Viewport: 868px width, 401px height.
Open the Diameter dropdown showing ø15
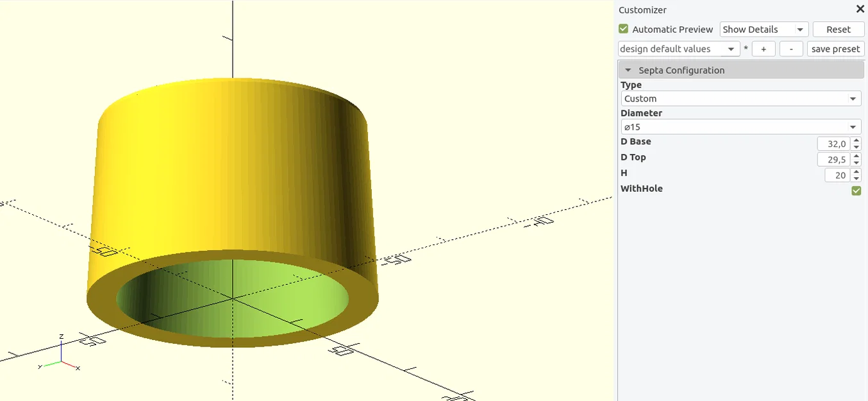coord(740,126)
